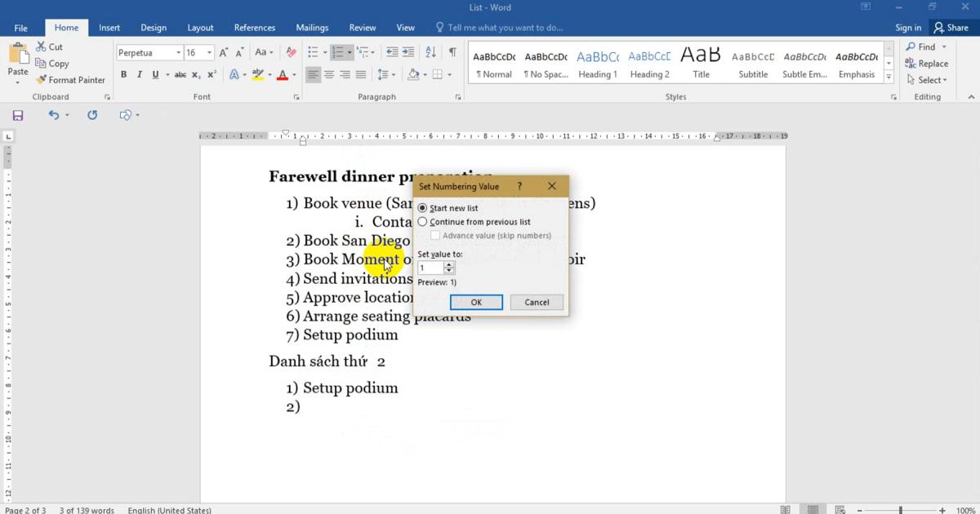Viewport: 980px width, 514px height.
Task: Click the Set value to input field
Action: point(430,268)
